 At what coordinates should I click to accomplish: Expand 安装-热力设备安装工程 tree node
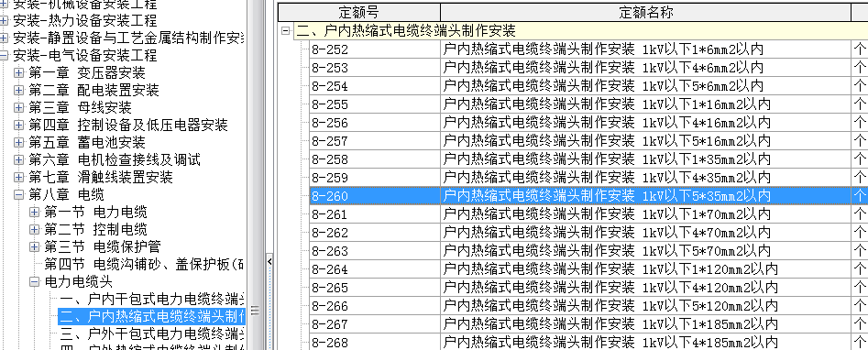coord(4,21)
